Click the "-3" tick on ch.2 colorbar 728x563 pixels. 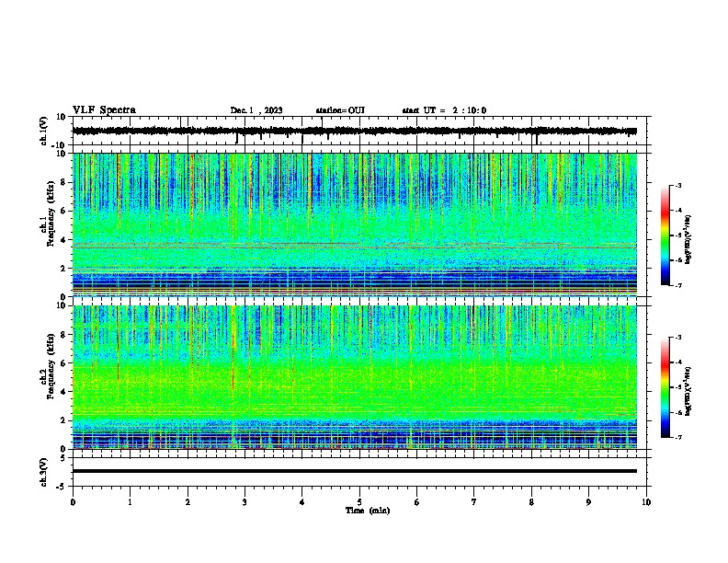tap(678, 338)
